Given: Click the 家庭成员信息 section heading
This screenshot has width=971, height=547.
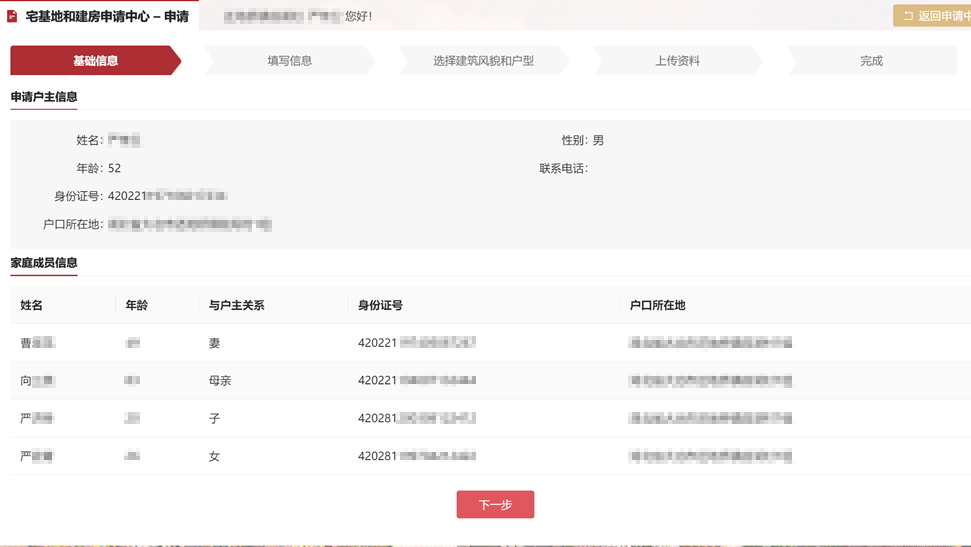Looking at the screenshot, I should pyautogui.click(x=44, y=263).
